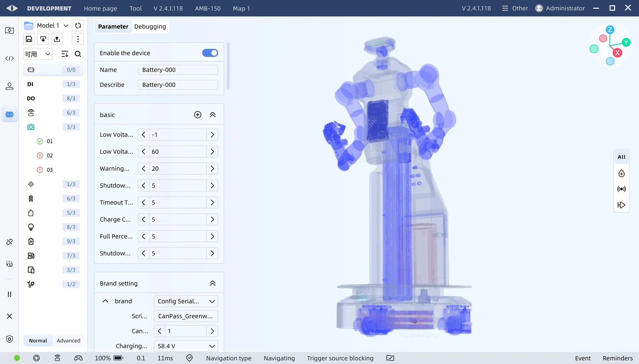Click the sort list icon
The width and height of the screenshot is (639, 364).
pos(65,54)
